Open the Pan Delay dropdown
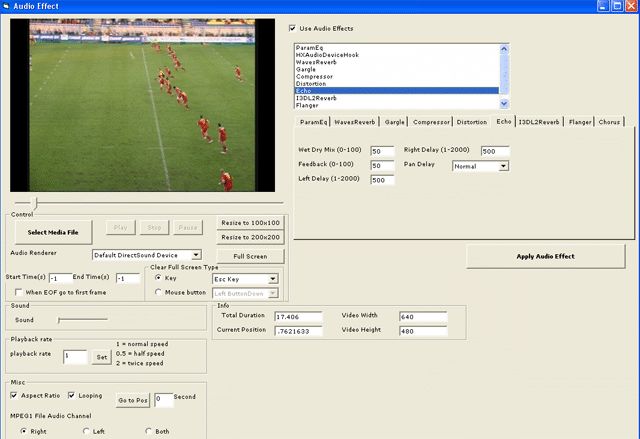 click(504, 166)
